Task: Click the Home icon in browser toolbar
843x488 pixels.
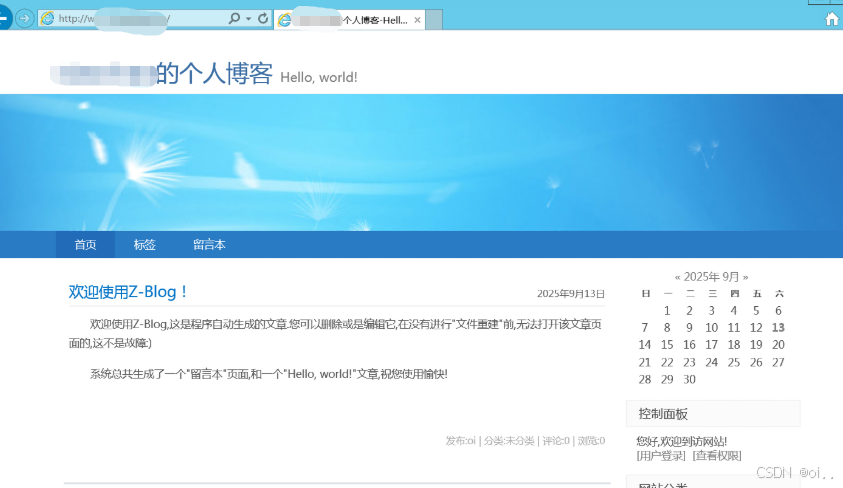Action: tap(832, 19)
